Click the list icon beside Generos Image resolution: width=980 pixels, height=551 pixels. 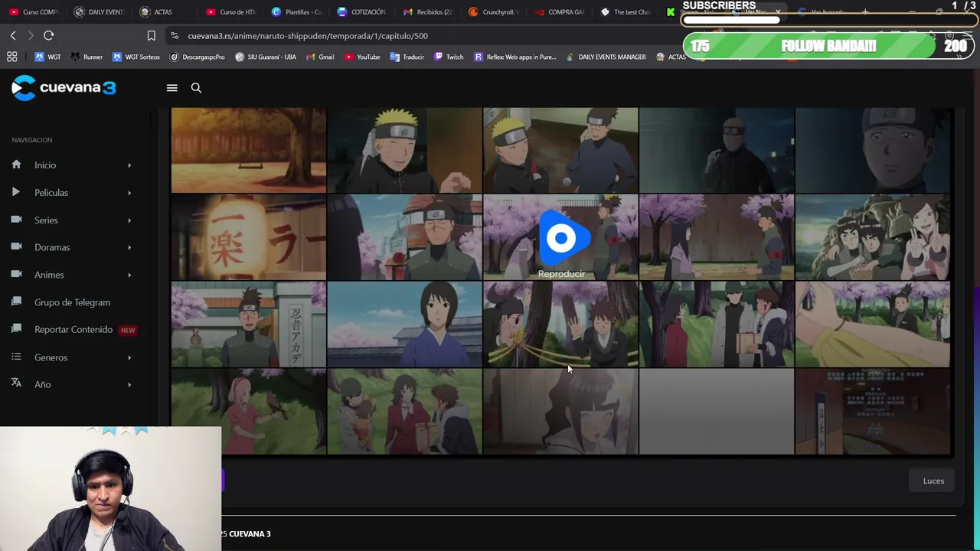(x=17, y=357)
